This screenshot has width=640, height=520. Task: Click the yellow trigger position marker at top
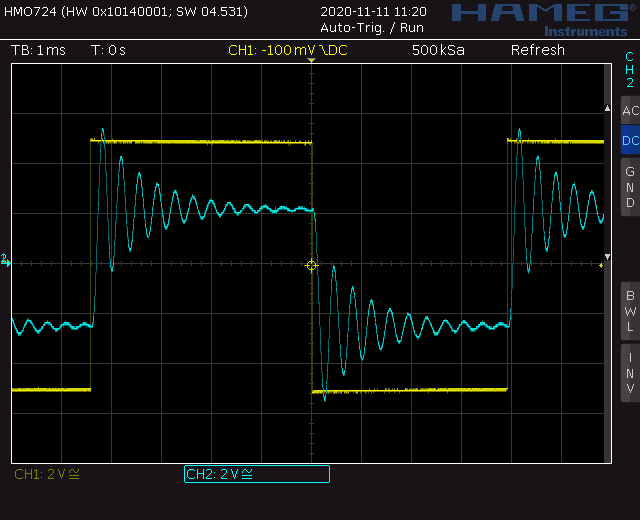point(311,60)
